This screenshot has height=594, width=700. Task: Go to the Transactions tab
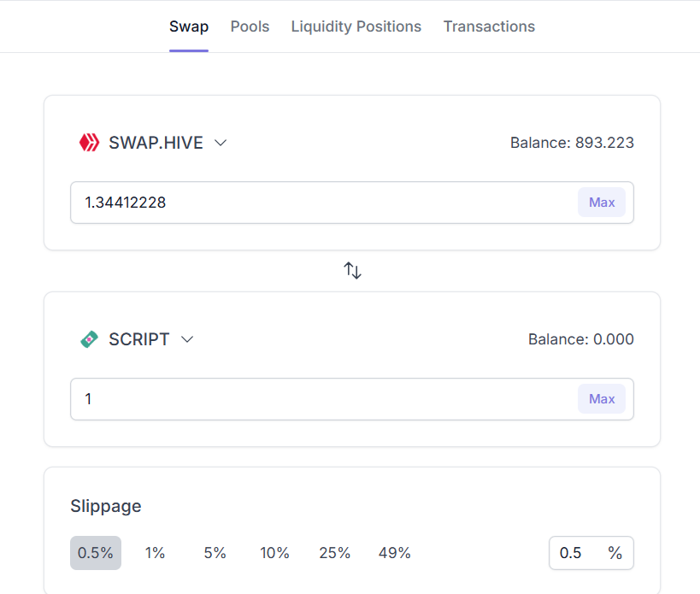(x=489, y=26)
